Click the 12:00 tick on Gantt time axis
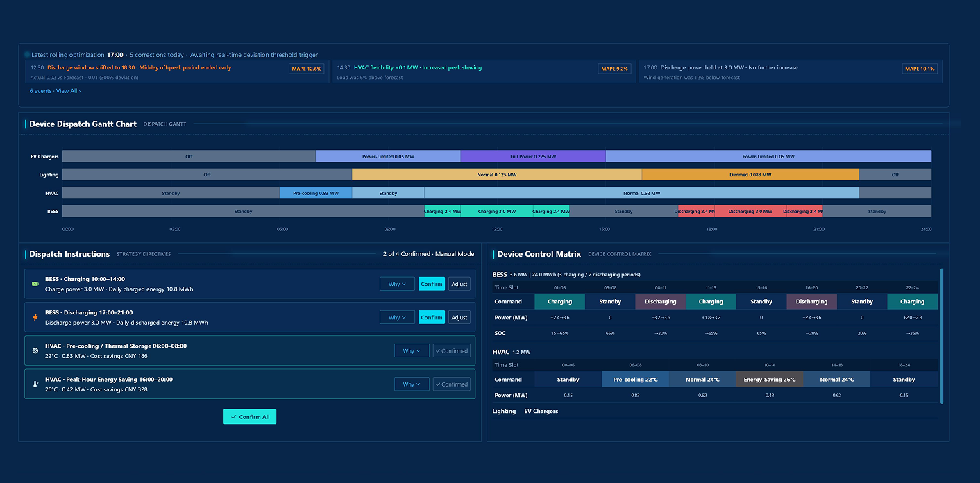The height and width of the screenshot is (483, 980). click(x=497, y=229)
